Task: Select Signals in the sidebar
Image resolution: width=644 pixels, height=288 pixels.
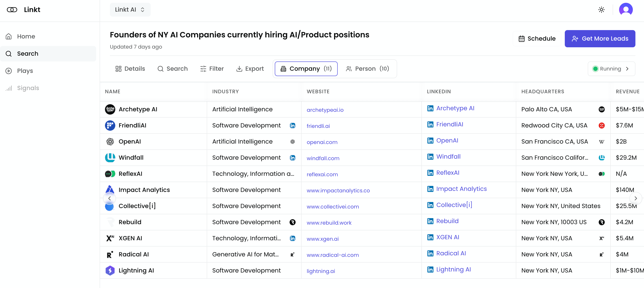Action: point(28,88)
